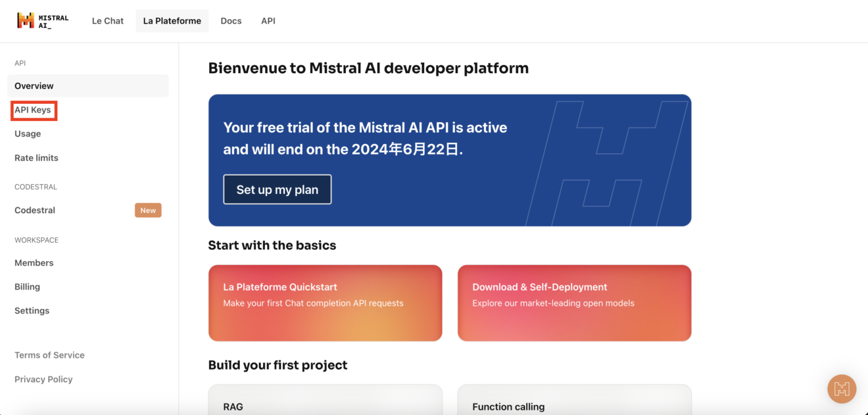The image size is (868, 415).
Task: Open the Docs navigation item
Action: [x=231, y=21]
